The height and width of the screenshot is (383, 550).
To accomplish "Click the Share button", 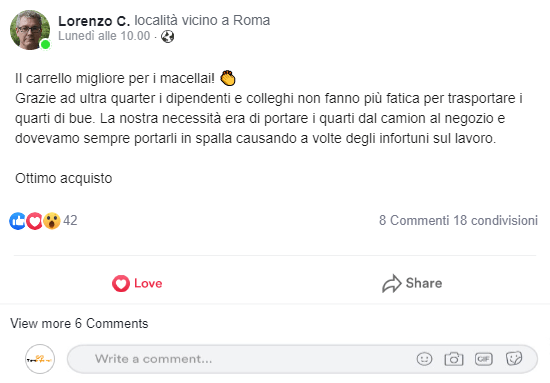I will 412,283.
